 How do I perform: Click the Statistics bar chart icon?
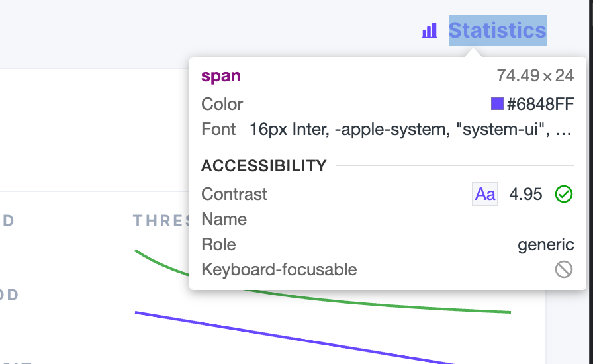click(430, 30)
